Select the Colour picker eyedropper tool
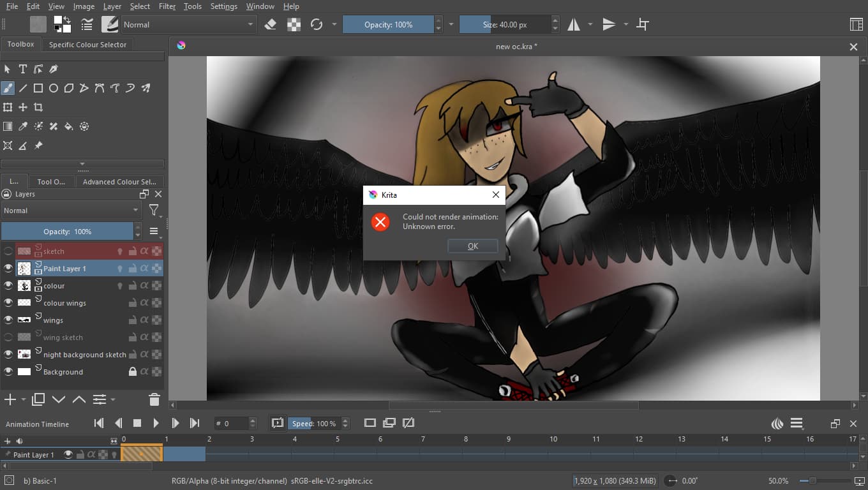 pos(23,126)
